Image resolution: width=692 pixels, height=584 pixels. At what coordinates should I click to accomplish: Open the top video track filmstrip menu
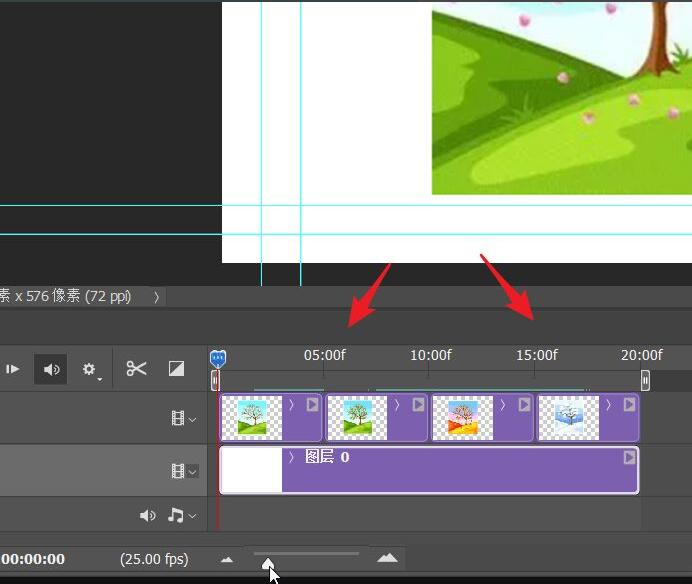183,418
